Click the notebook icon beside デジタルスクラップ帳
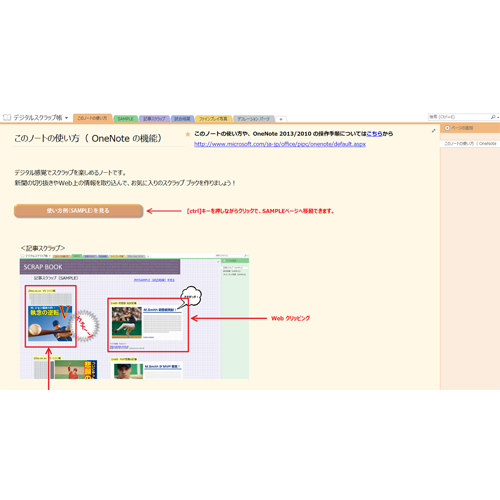 click(x=7, y=117)
